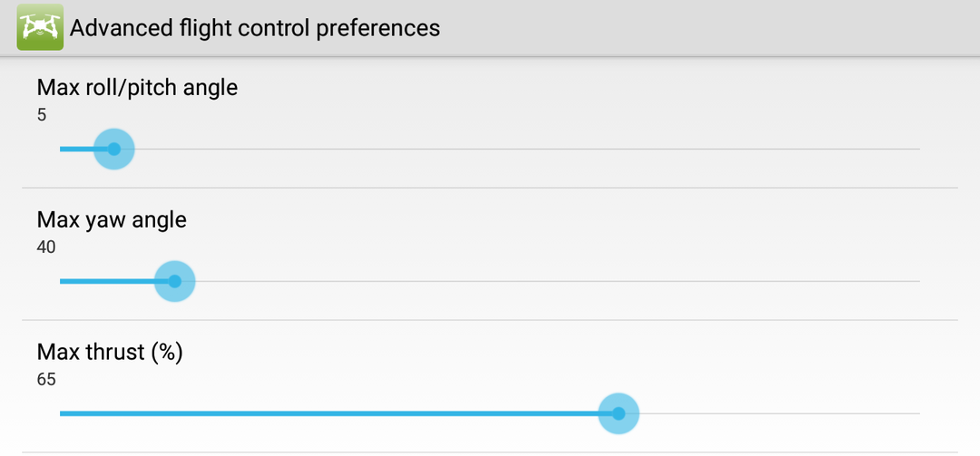Click the thrust value 65
980x456 pixels.
pyautogui.click(x=46, y=379)
